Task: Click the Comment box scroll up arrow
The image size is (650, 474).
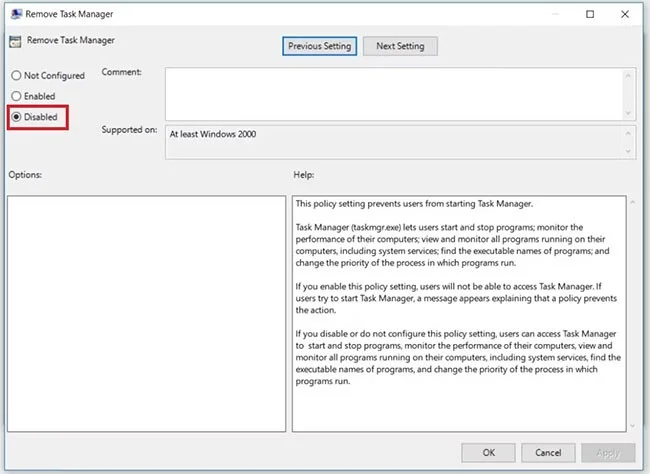Action: coord(628,75)
